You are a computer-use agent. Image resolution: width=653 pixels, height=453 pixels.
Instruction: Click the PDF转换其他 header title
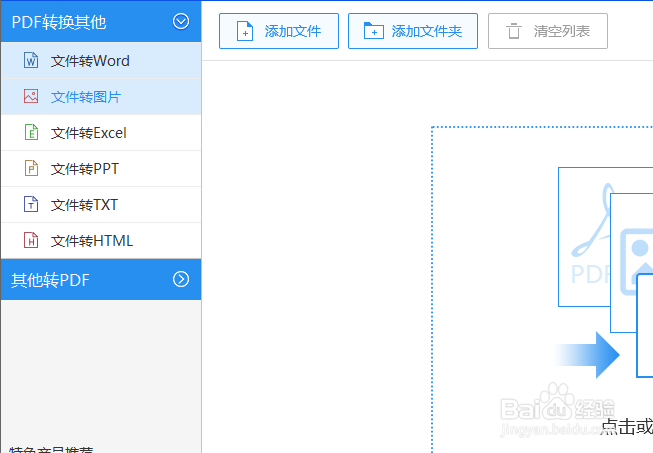(59, 22)
